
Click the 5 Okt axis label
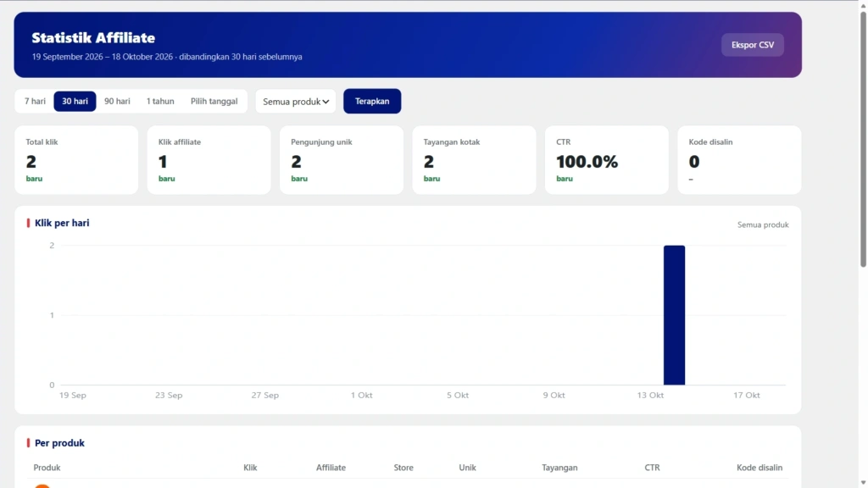coord(458,395)
